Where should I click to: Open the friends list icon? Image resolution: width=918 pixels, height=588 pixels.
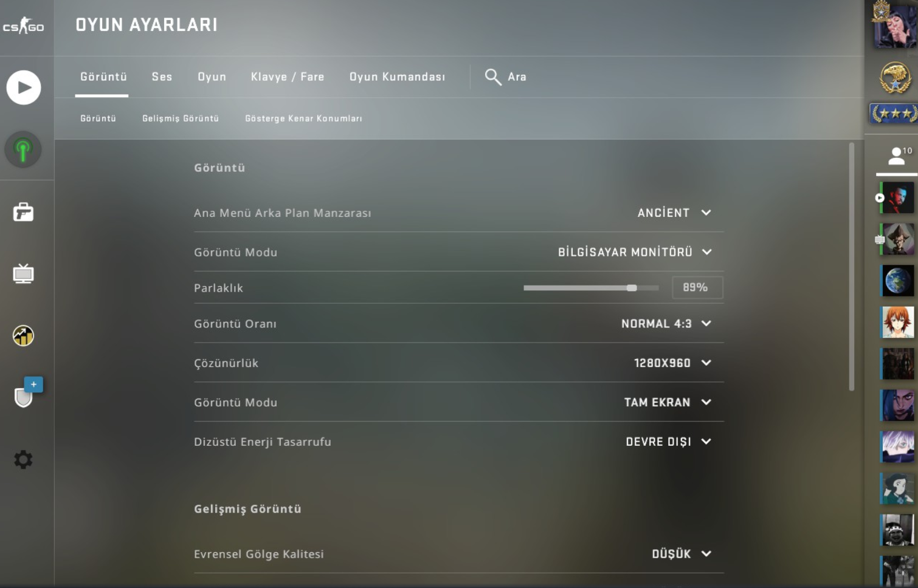pyautogui.click(x=897, y=157)
